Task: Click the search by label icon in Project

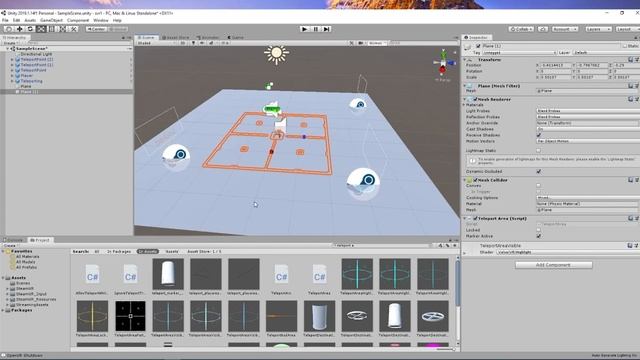Action: 447,246
